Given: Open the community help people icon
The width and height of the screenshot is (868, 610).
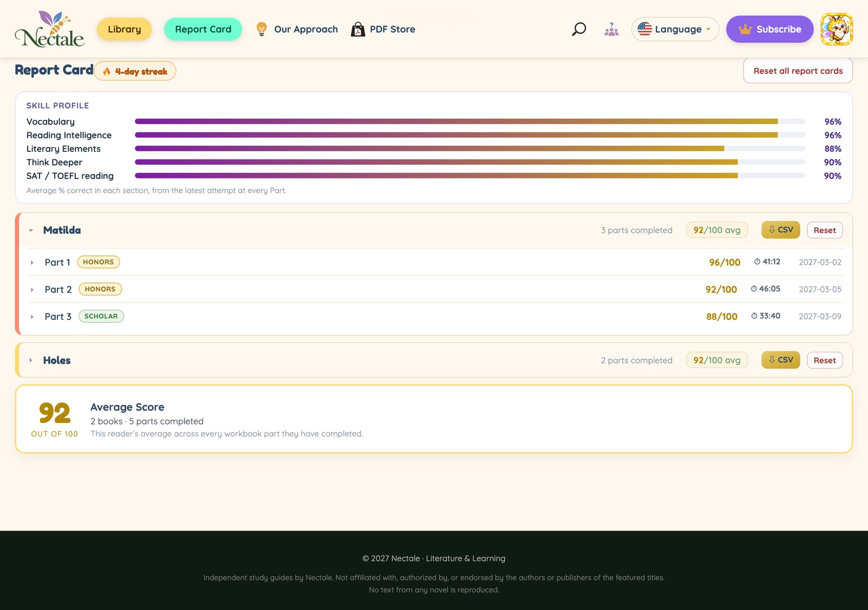Looking at the screenshot, I should [611, 29].
